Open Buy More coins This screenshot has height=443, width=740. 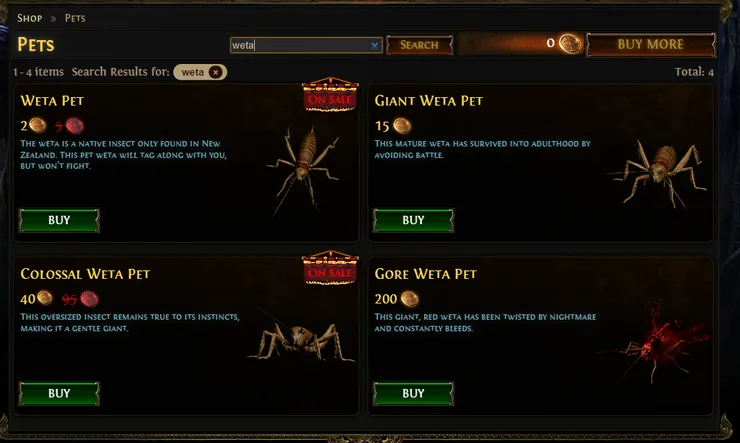[x=651, y=44]
